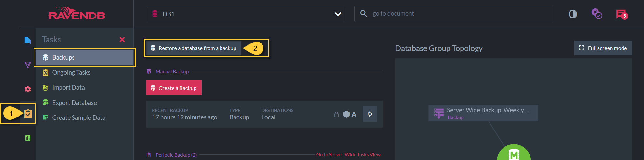Click the Full screen mode button
The height and width of the screenshot is (160, 644).
coord(603,48)
